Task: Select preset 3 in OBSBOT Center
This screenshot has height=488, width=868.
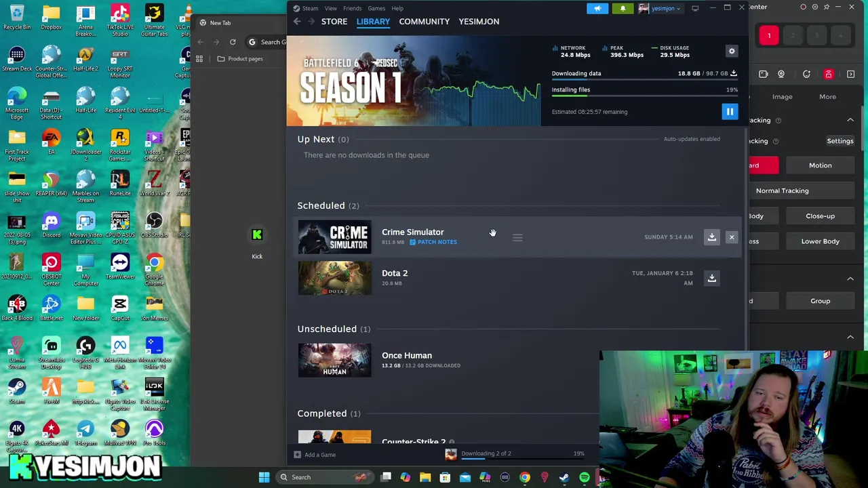Action: 816,35
